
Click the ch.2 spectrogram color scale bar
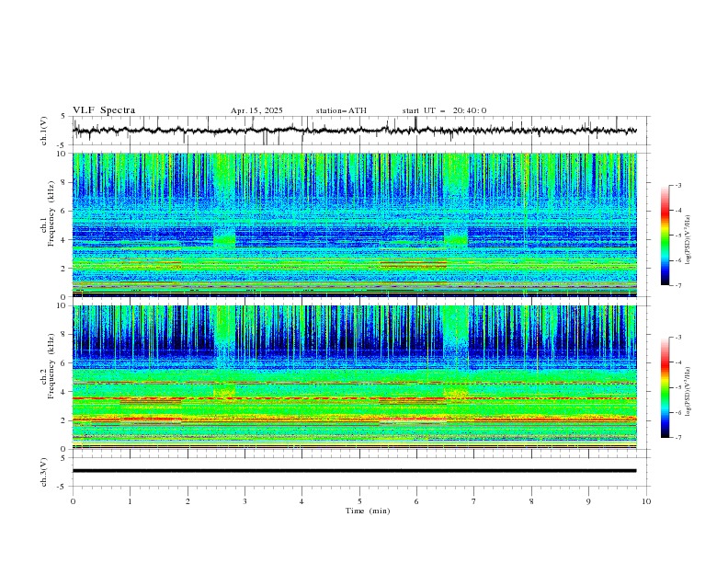coord(665,387)
